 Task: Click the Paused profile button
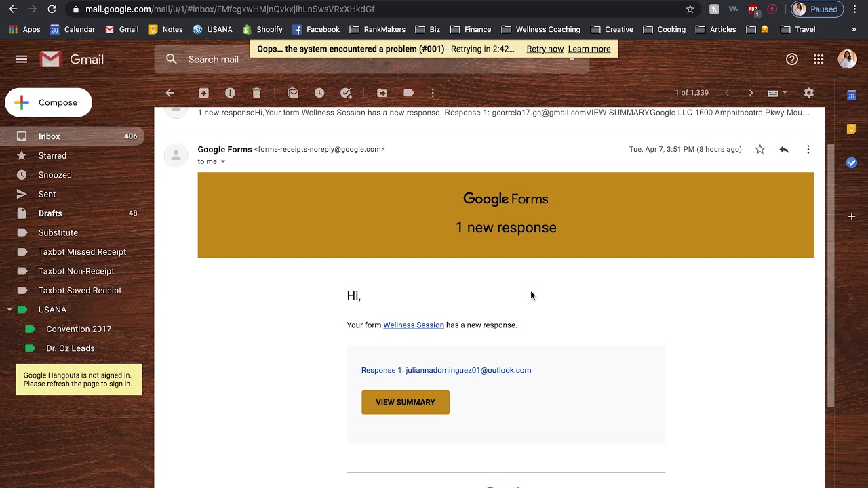(817, 9)
